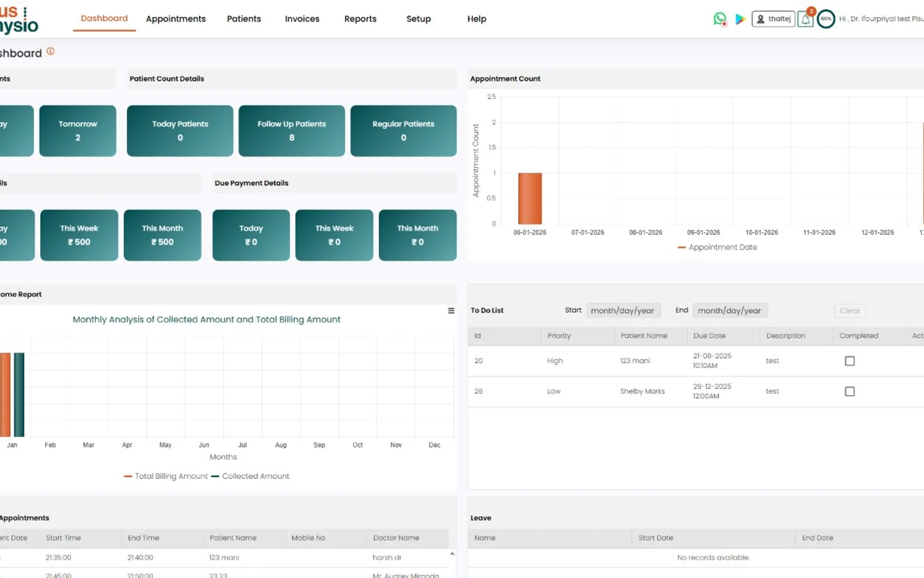The image size is (924, 578).
Task: Click the Physio logo
Action: click(18, 20)
